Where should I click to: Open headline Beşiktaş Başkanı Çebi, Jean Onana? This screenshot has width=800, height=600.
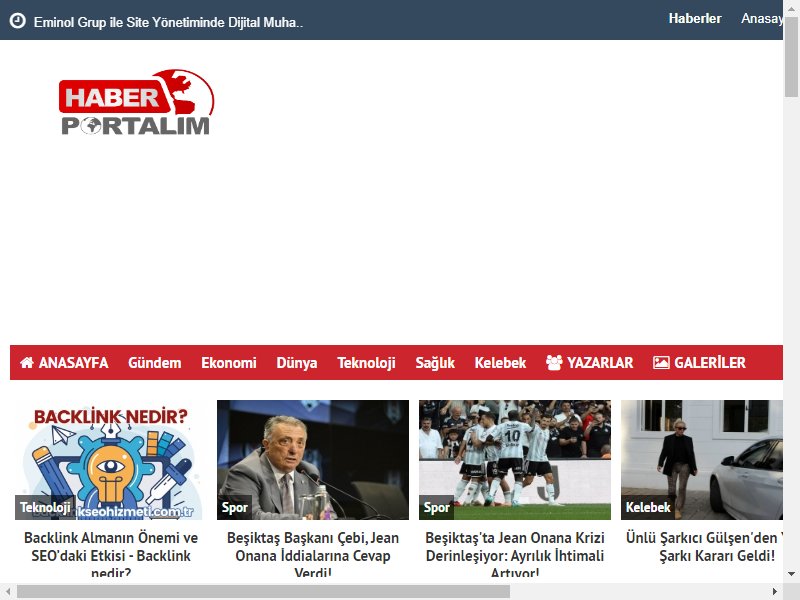(313, 555)
